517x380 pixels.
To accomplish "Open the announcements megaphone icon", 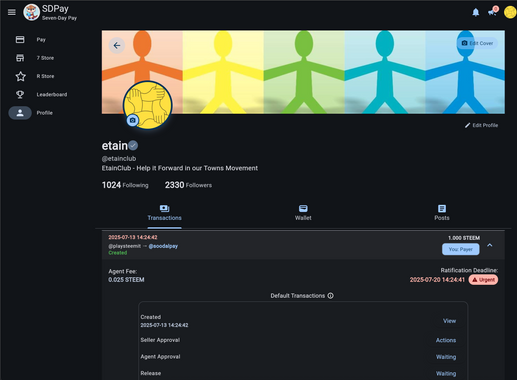I will (x=492, y=12).
